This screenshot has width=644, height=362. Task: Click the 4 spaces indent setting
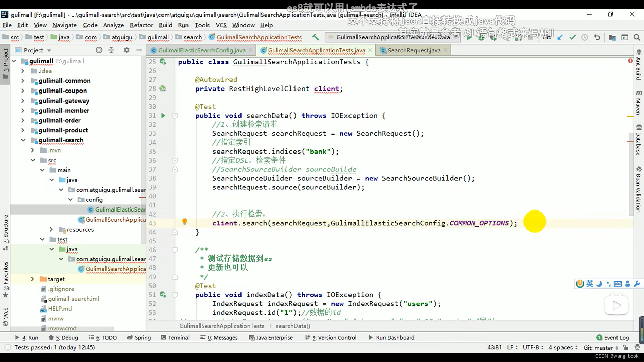[x=563, y=347]
